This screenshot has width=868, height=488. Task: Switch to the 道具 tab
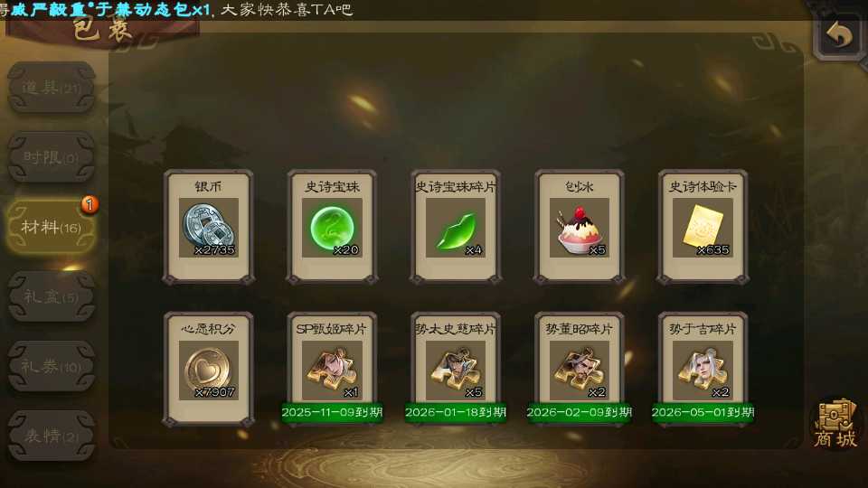coord(52,88)
